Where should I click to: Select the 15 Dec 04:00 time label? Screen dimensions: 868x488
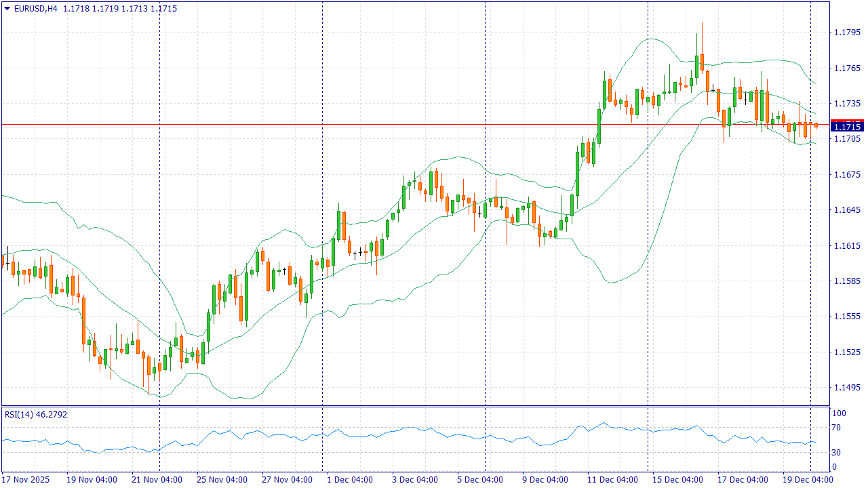(x=677, y=480)
